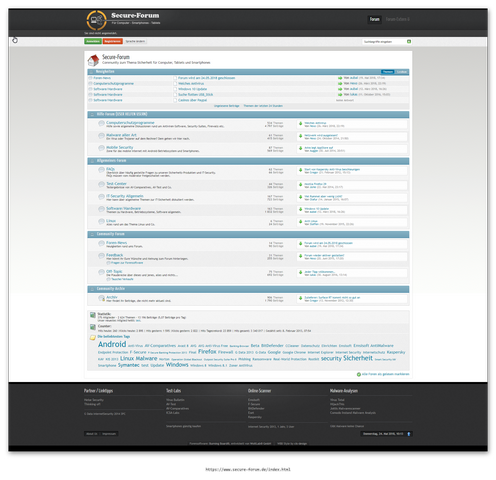This screenshot has width=496, height=480.
Task: Click the forum bubble icon beside Feedback
Action: pos(101,256)
